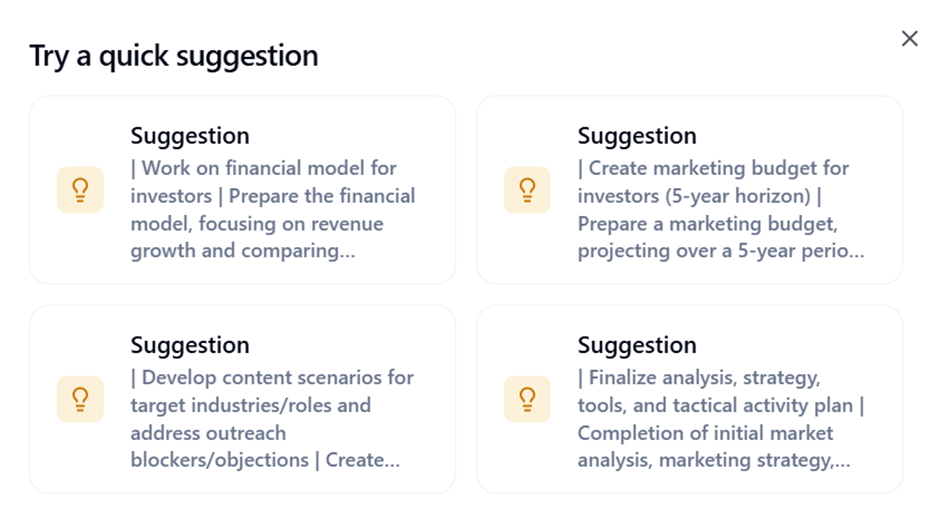Click the Suggestion title above the Finalize analysis text
Image resolution: width=940 pixels, height=529 pixels.
tap(637, 345)
